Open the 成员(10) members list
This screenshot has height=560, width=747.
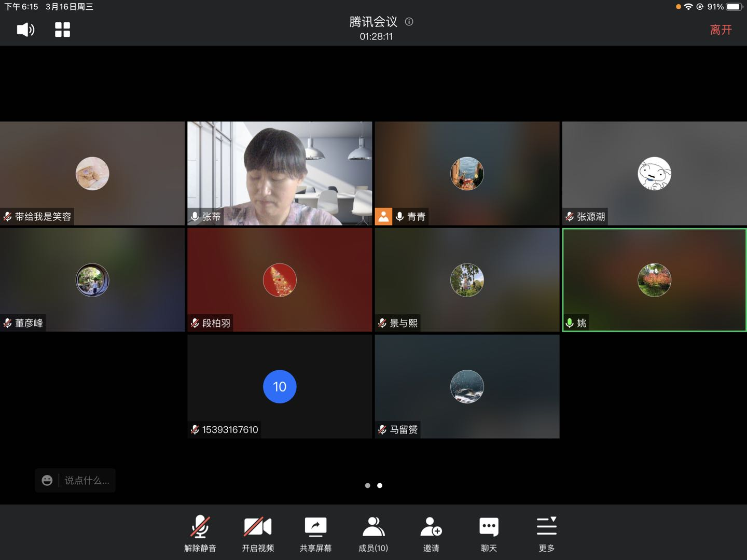point(374,534)
